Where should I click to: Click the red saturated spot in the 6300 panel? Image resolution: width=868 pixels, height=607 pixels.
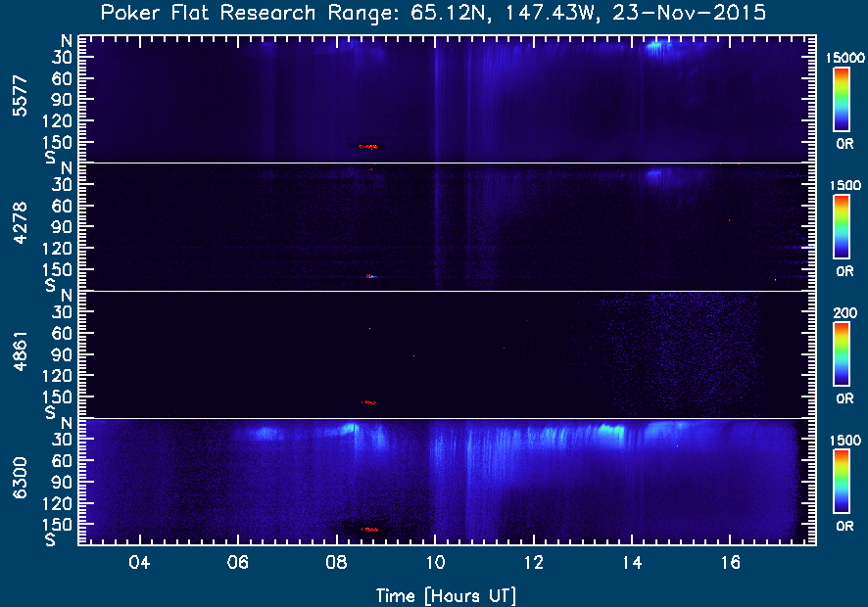(x=369, y=530)
